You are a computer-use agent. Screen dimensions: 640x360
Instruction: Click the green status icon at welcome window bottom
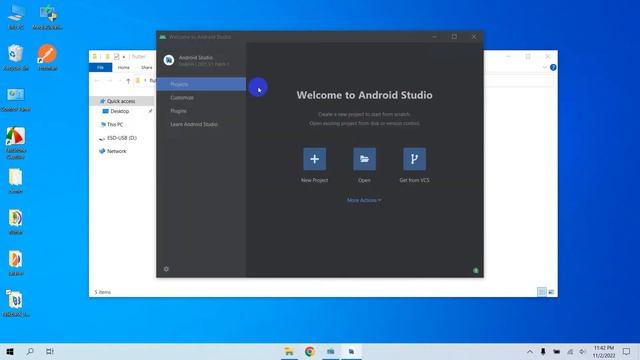click(x=476, y=270)
